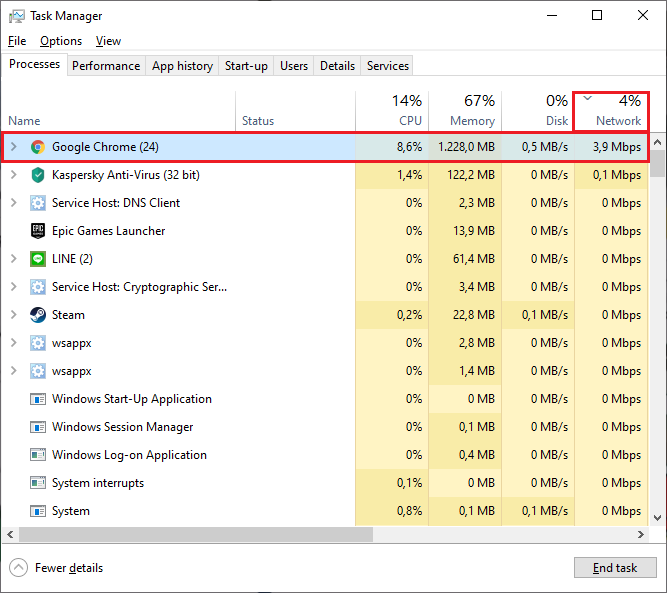Click Steam's 22,8 MB memory value
This screenshot has width=667, height=593.
474,315
